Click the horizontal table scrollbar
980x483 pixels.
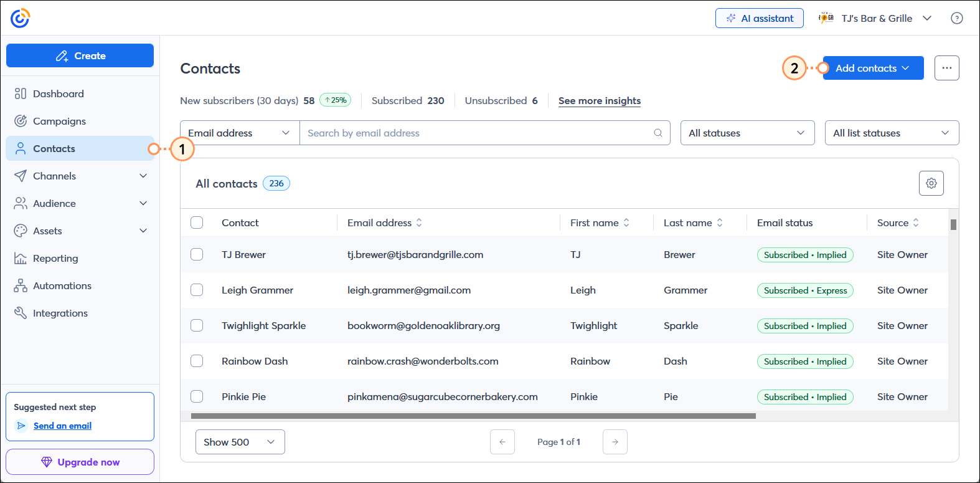473,416
